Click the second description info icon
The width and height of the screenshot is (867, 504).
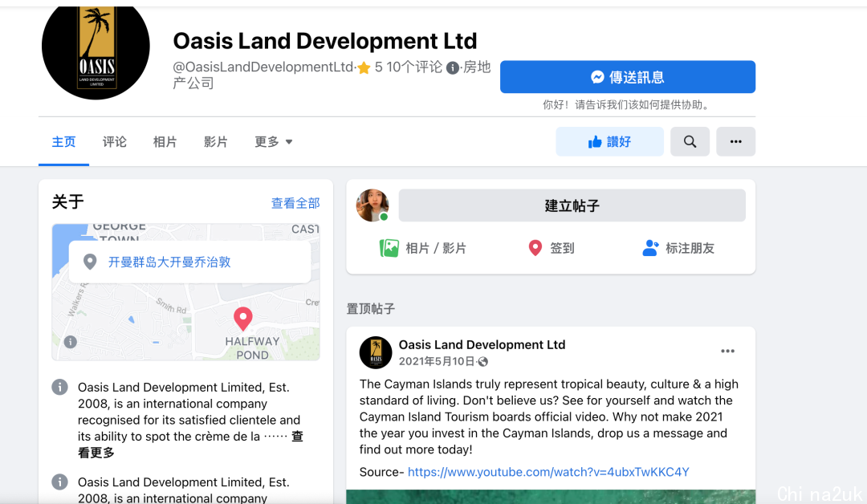(x=59, y=482)
